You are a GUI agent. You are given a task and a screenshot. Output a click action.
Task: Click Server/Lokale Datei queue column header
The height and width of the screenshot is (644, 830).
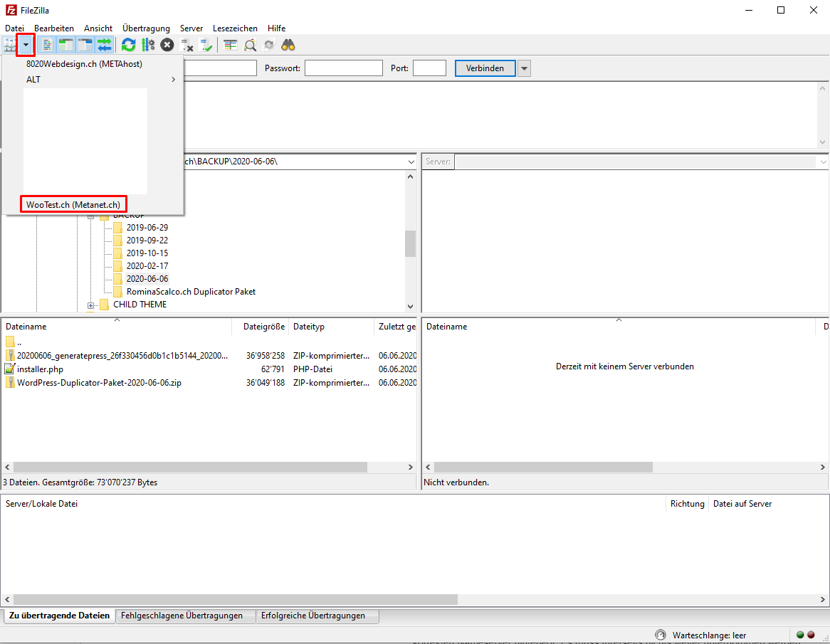[x=333, y=504]
